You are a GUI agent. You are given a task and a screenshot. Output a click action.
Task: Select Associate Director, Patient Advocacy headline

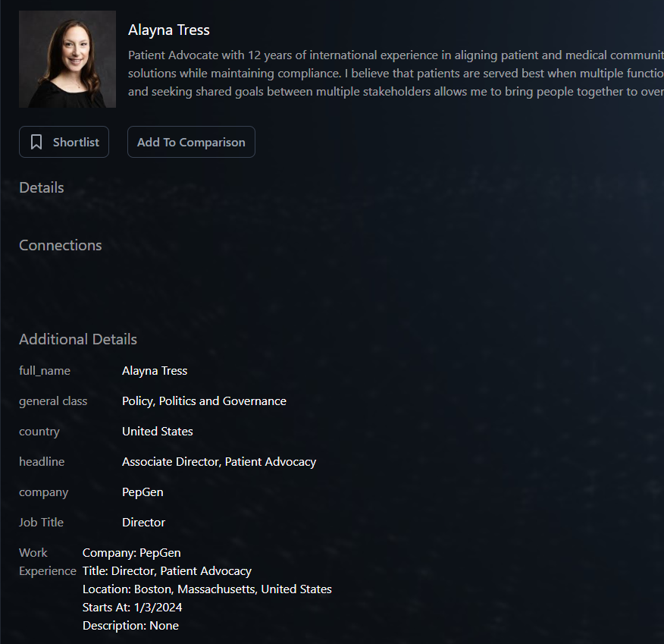[219, 462]
